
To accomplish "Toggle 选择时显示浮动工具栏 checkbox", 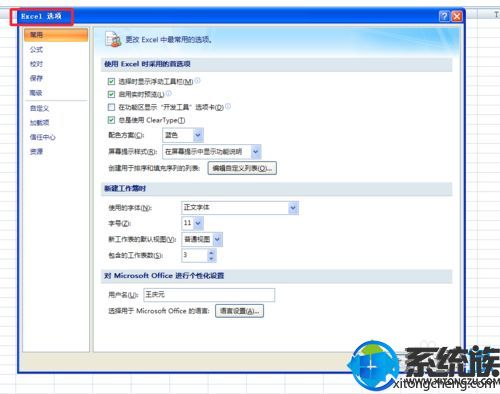I will (x=111, y=81).
